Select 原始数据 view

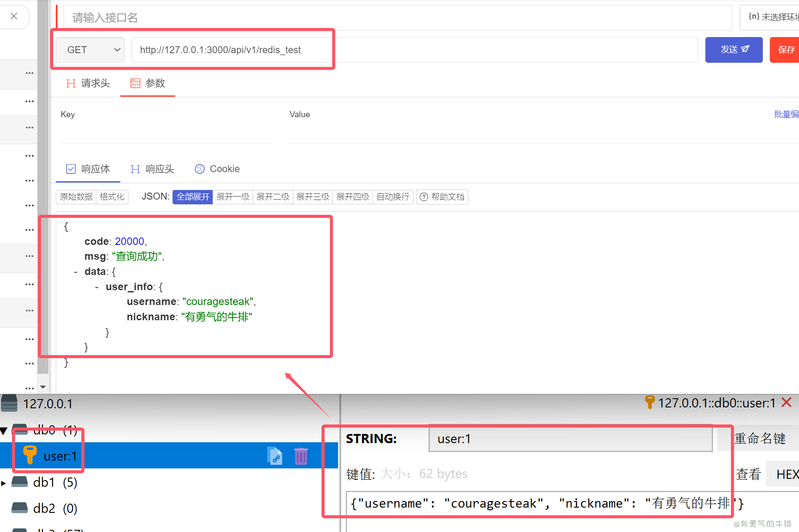point(76,197)
